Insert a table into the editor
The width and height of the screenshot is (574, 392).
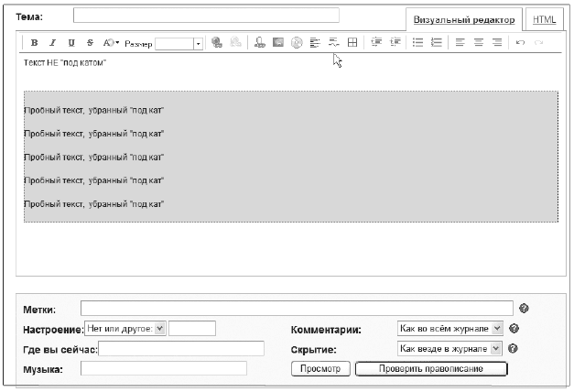[x=352, y=43]
